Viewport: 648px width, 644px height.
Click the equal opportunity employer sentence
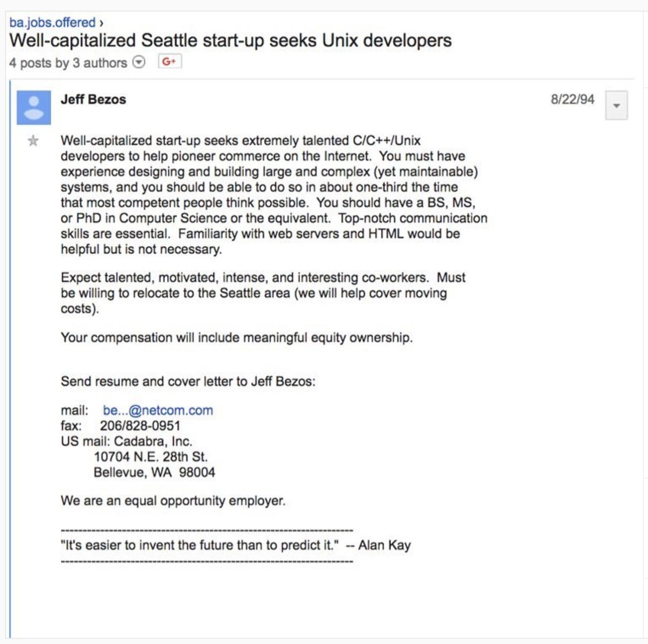(173, 500)
